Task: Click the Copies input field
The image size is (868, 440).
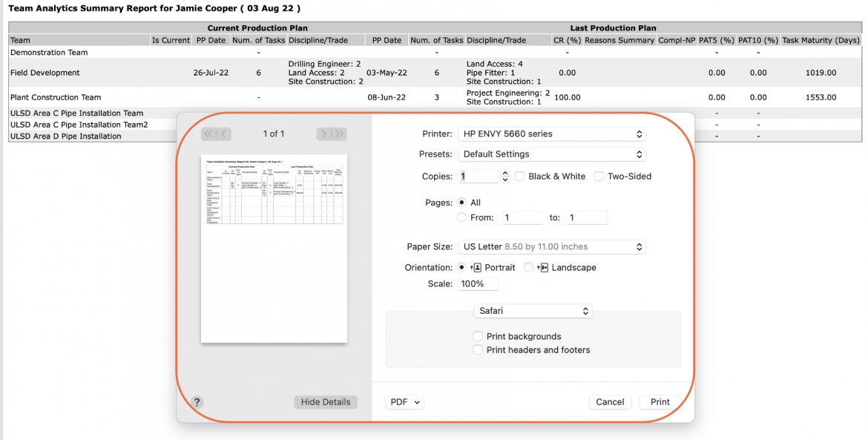Action: (479, 177)
